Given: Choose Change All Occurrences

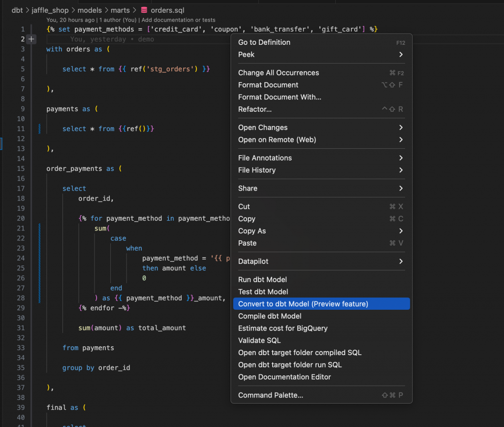Looking at the screenshot, I should click(x=321, y=73).
